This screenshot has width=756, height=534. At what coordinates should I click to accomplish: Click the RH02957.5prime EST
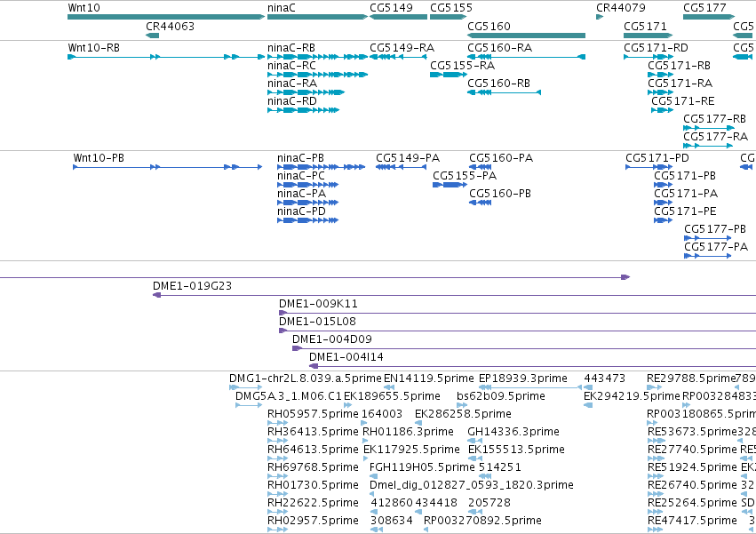(278, 530)
